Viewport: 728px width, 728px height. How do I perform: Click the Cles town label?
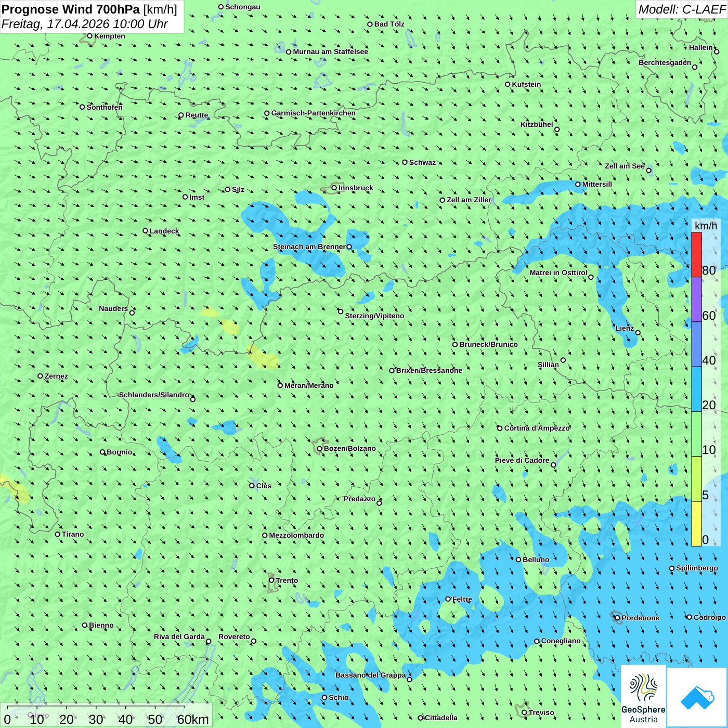tap(264, 486)
